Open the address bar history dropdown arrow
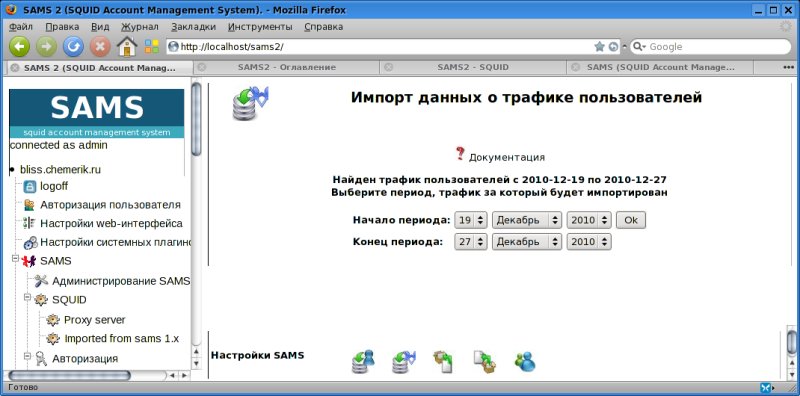800x396 pixels. point(624,47)
